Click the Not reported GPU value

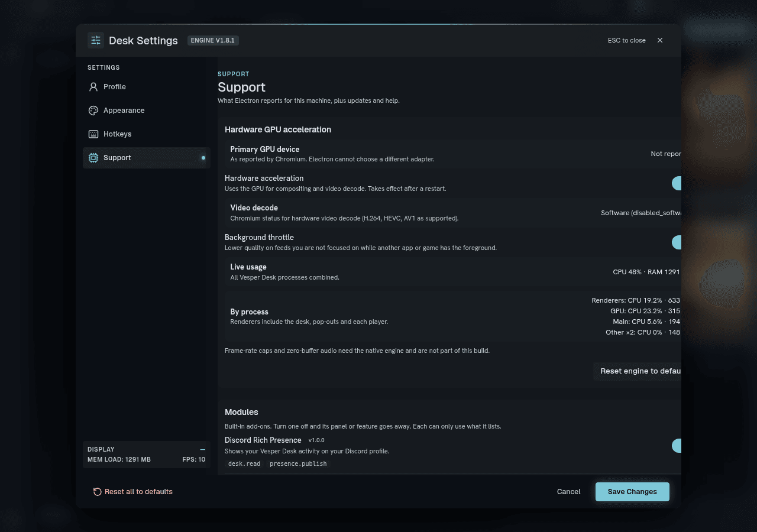(666, 154)
